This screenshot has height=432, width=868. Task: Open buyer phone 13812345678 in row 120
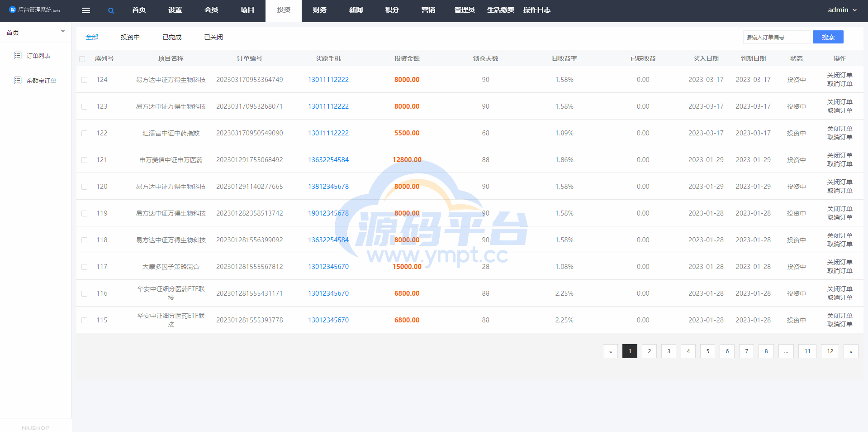click(328, 187)
